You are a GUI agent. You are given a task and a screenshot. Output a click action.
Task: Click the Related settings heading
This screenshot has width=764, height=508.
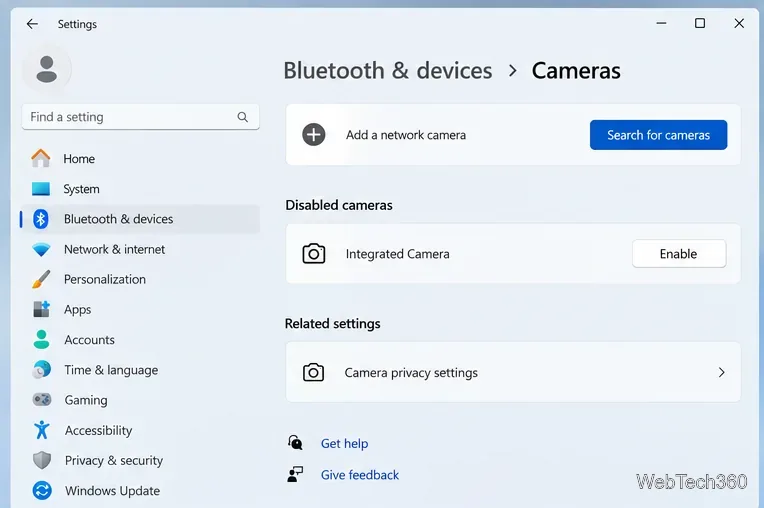332,323
